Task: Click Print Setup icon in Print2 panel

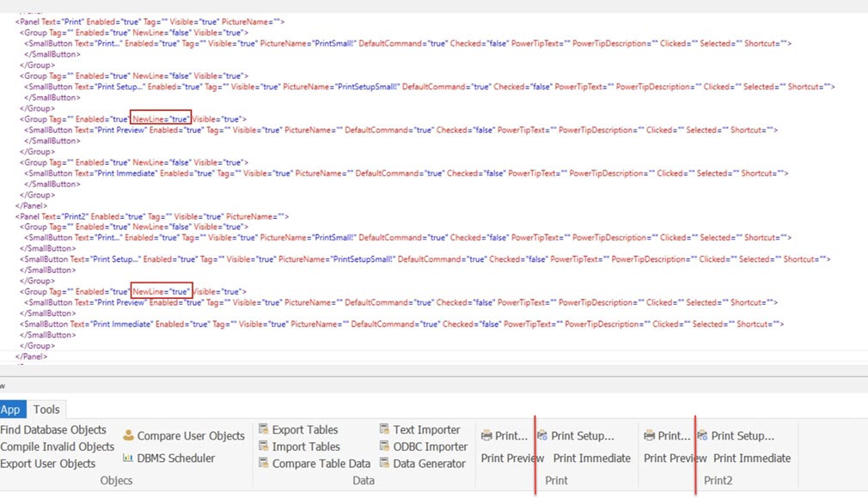Action: [x=702, y=435]
